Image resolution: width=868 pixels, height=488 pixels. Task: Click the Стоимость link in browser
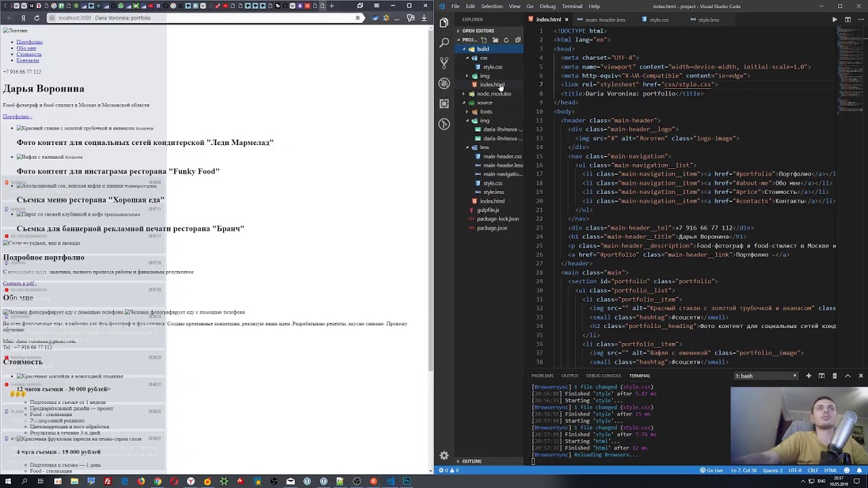(x=28, y=54)
